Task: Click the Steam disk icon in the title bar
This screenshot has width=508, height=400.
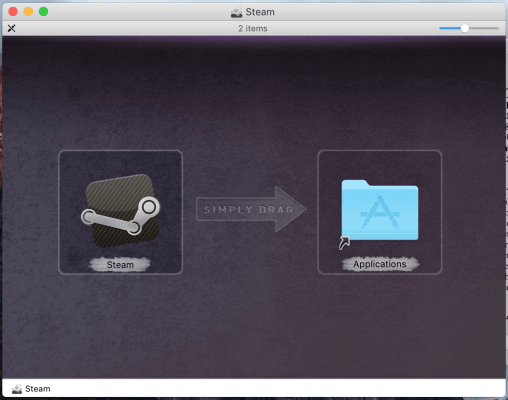Action: pyautogui.click(x=236, y=12)
